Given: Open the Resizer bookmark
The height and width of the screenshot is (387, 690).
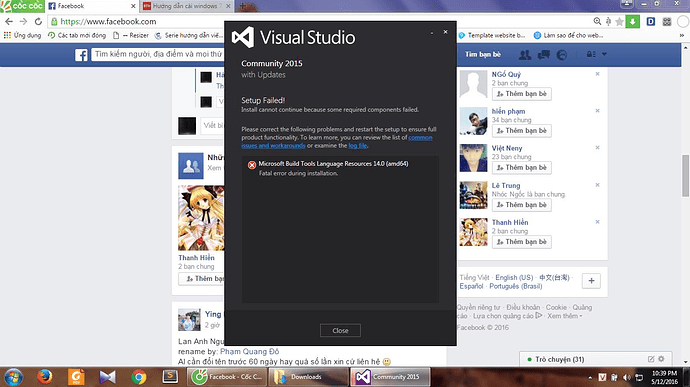Looking at the screenshot, I should click(x=131, y=35).
